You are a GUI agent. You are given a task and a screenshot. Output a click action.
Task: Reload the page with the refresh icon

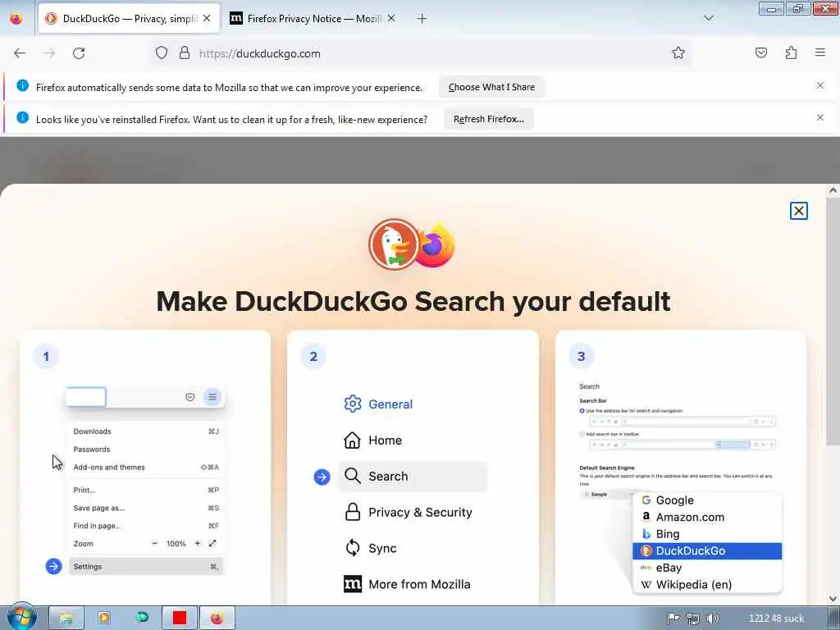(79, 53)
